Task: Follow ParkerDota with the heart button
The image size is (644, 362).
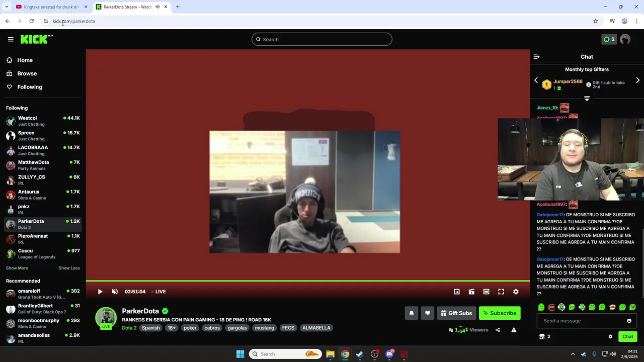Action: 428,313
